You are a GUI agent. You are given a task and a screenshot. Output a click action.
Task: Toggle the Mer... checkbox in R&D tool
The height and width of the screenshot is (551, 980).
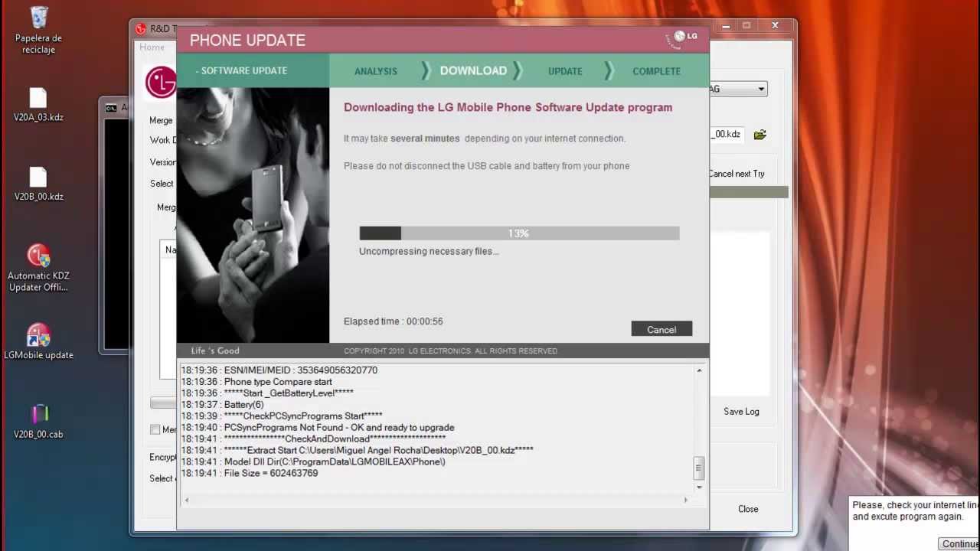pos(155,429)
